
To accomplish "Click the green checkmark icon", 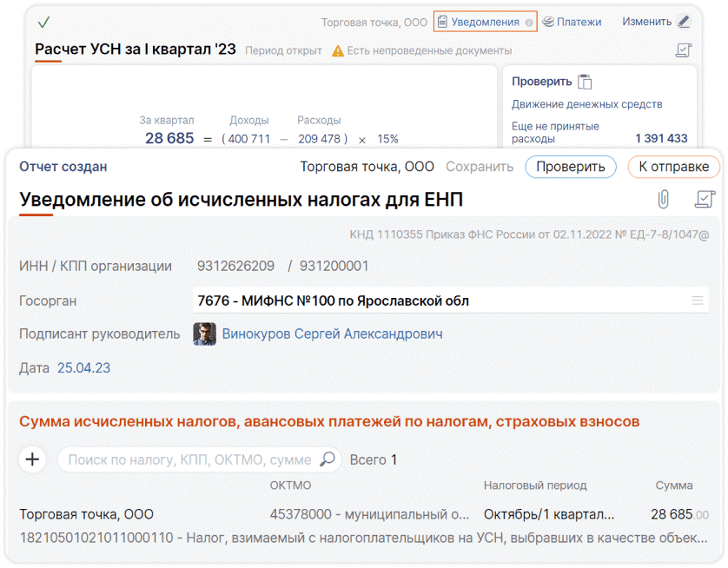I will [43, 22].
